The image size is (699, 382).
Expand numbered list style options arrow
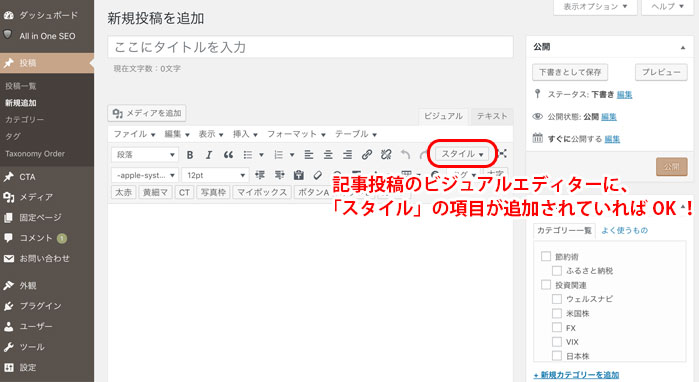click(292, 155)
